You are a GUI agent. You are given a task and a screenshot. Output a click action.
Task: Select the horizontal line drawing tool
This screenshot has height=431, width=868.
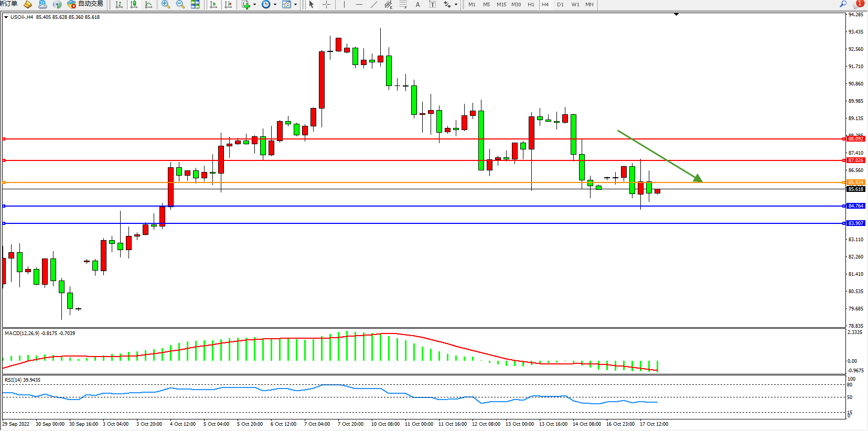pyautogui.click(x=359, y=5)
